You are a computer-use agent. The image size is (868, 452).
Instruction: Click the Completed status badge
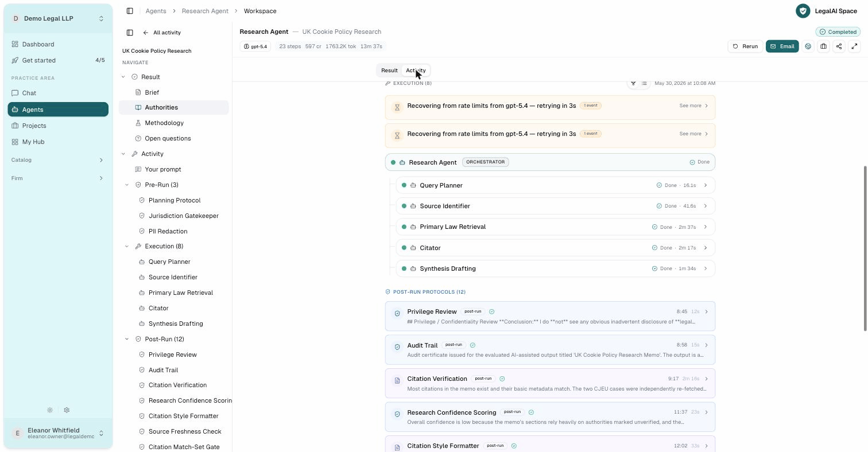tap(838, 32)
